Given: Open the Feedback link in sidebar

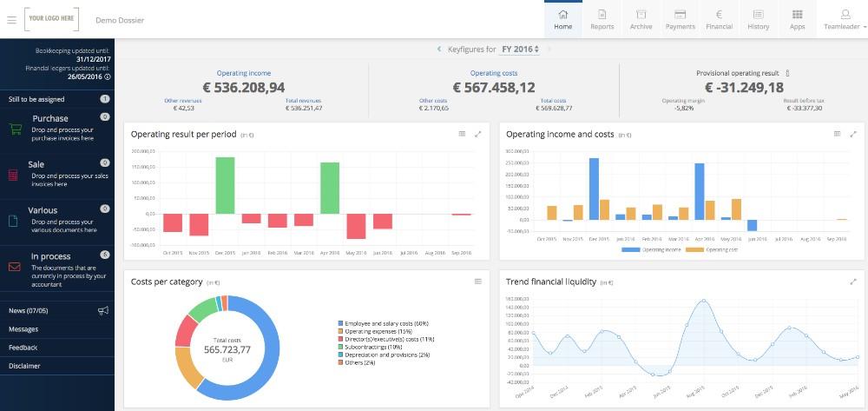Looking at the screenshot, I should point(23,348).
